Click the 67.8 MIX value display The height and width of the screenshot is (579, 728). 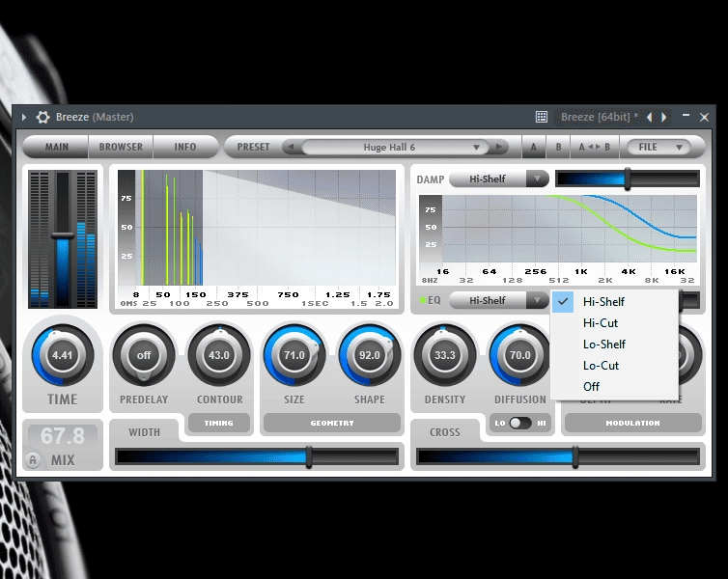63,435
